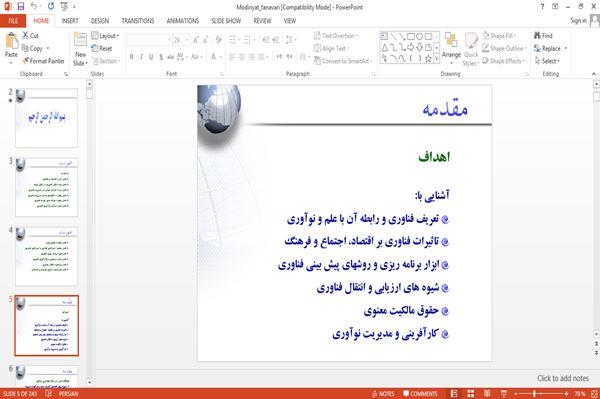The image size is (600, 399).
Task: Open the FILE tab
Action: (x=13, y=21)
